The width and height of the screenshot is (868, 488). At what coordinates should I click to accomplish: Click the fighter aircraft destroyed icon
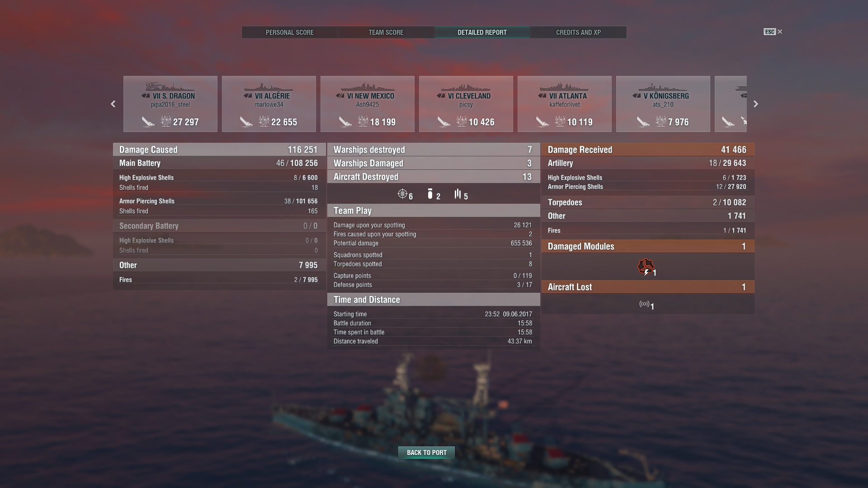402,194
